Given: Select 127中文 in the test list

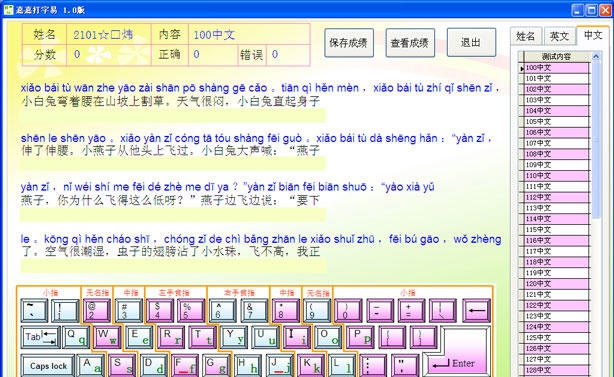Looking at the screenshot, I should 556,359.
